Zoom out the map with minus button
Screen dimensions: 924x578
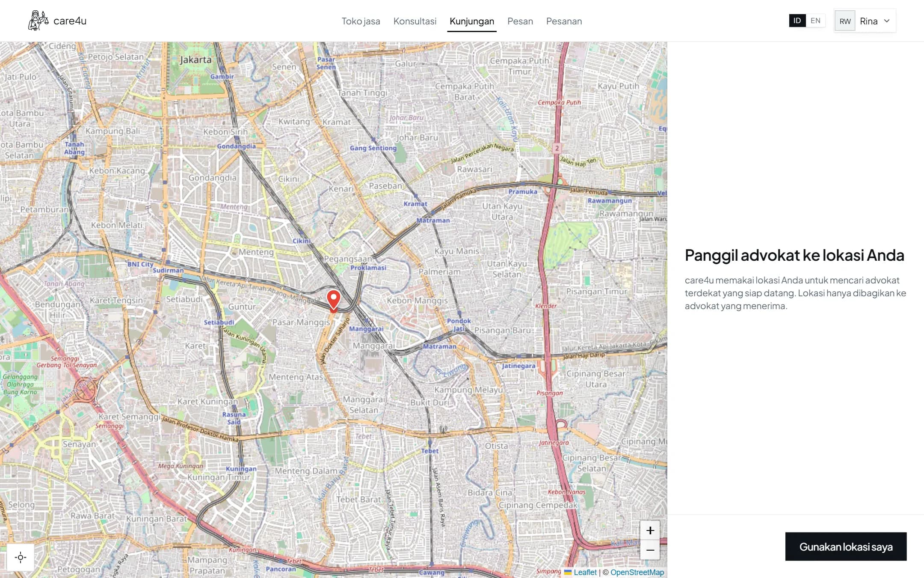650,550
